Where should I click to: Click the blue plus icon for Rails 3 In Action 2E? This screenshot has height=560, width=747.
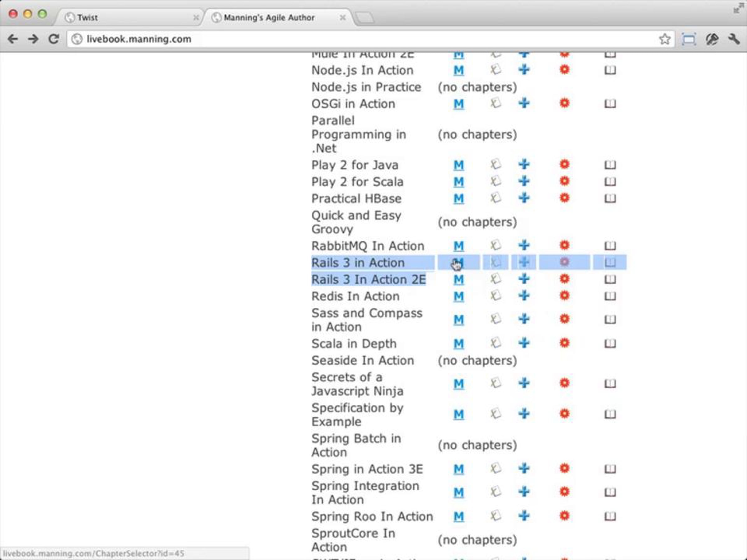524,279
